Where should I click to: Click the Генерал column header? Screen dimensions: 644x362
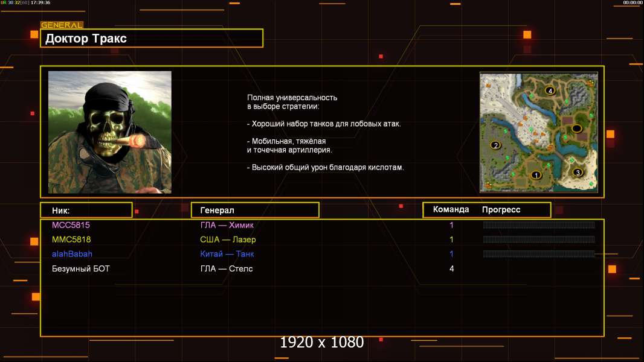pyautogui.click(x=254, y=210)
